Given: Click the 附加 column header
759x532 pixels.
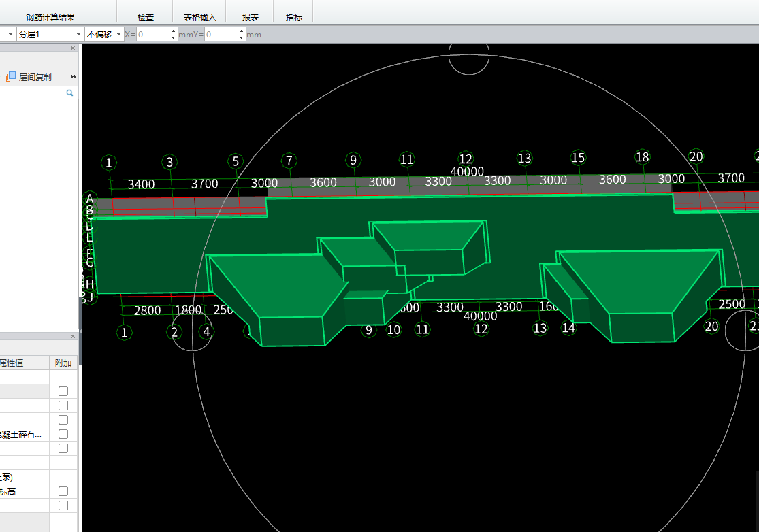Looking at the screenshot, I should (63, 363).
